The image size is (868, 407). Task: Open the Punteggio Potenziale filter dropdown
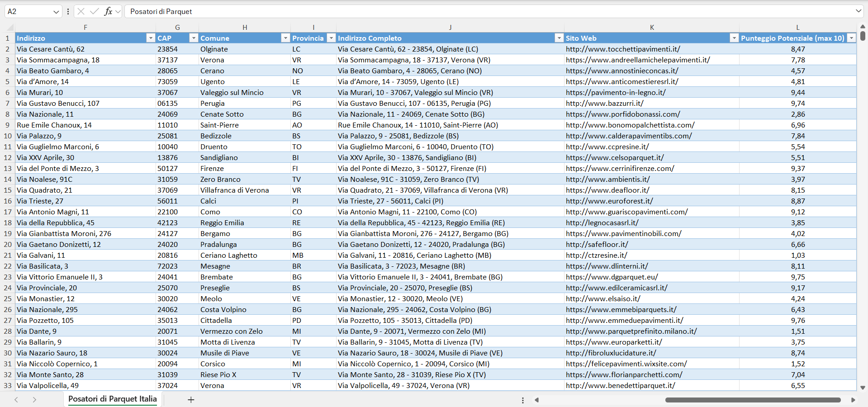pos(851,38)
